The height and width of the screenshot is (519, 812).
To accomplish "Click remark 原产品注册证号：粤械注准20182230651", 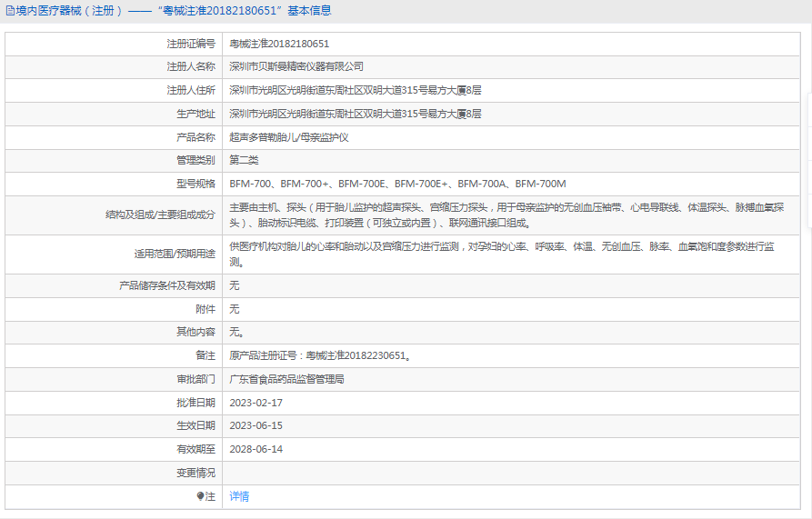I will coord(321,356).
